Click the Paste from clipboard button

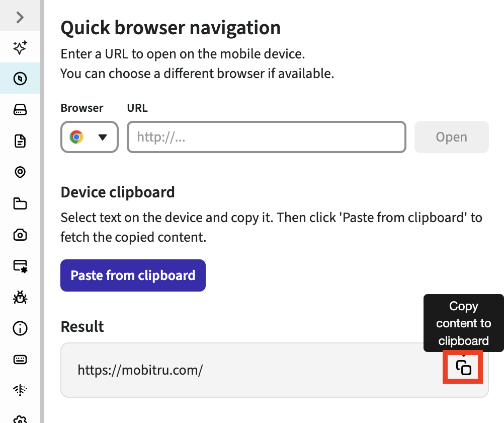click(133, 275)
